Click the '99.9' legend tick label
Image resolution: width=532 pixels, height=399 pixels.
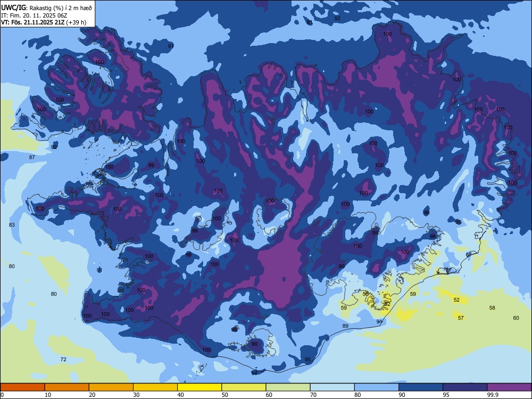pos(492,395)
